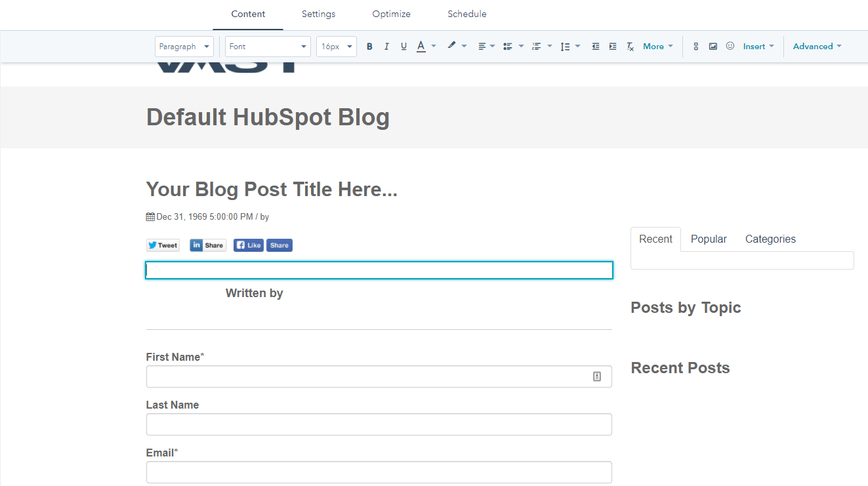Click the line spacing icon
This screenshot has height=486, width=868.
click(565, 47)
